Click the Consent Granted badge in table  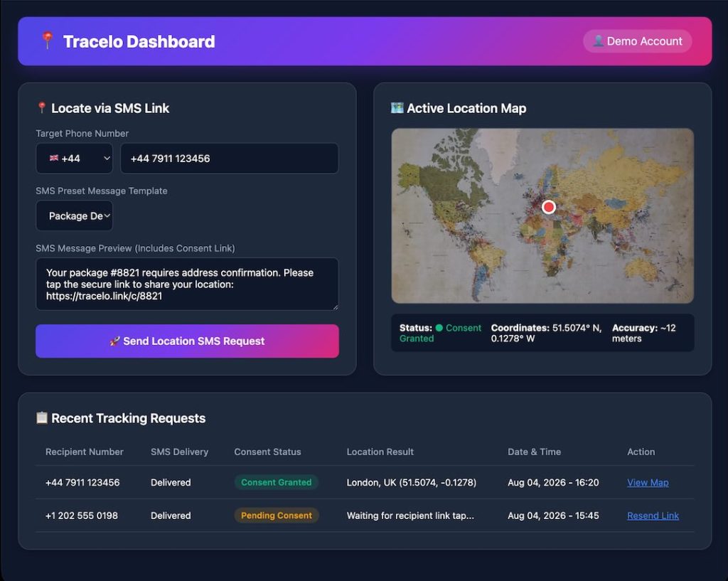[277, 482]
